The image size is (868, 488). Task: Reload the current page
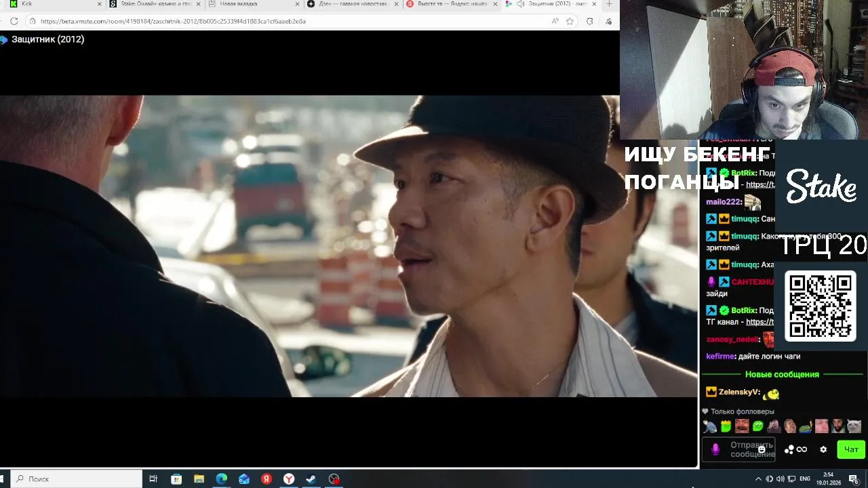coord(14,21)
